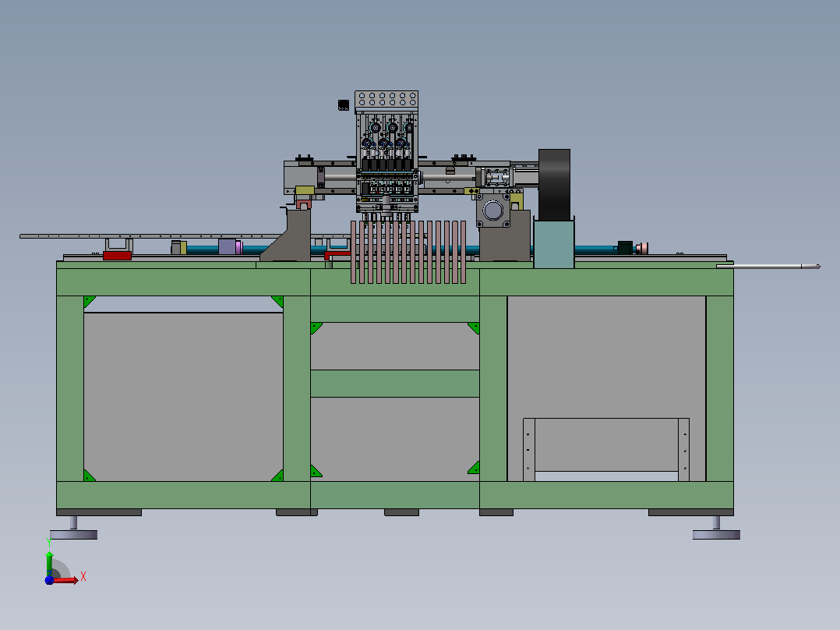Click the perforated plate atop the head
The image size is (840, 630).
[386, 99]
